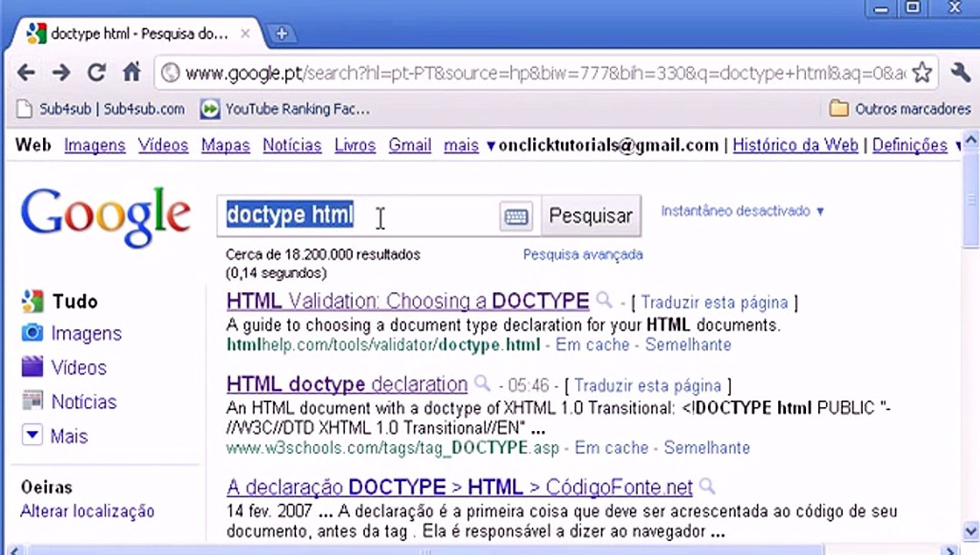
Task: Select Notícias text in the left sidebar
Action: click(84, 402)
